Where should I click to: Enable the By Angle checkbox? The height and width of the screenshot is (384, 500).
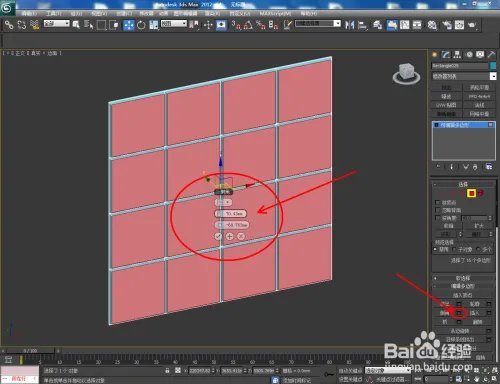tap(438, 218)
